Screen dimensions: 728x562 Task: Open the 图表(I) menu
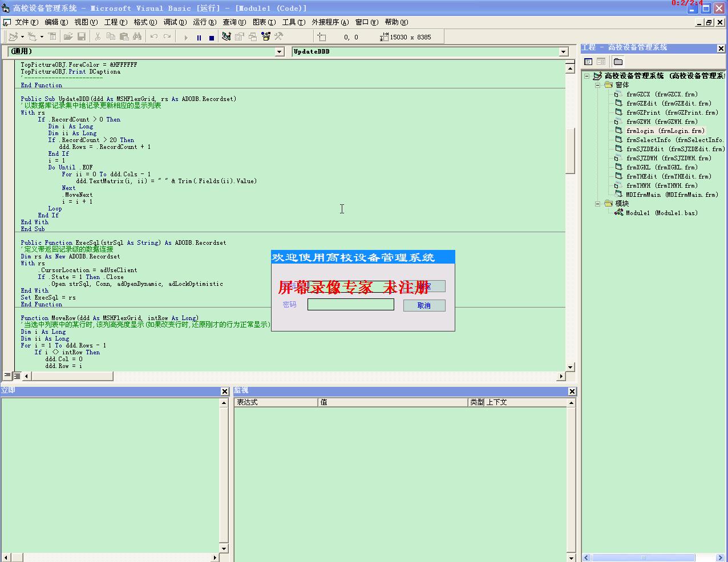[x=264, y=22]
